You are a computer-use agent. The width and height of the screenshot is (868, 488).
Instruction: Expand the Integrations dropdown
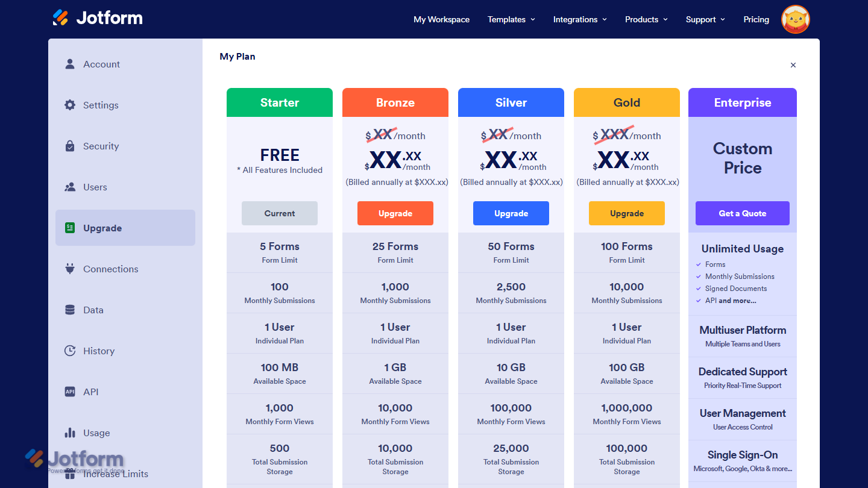tap(579, 19)
